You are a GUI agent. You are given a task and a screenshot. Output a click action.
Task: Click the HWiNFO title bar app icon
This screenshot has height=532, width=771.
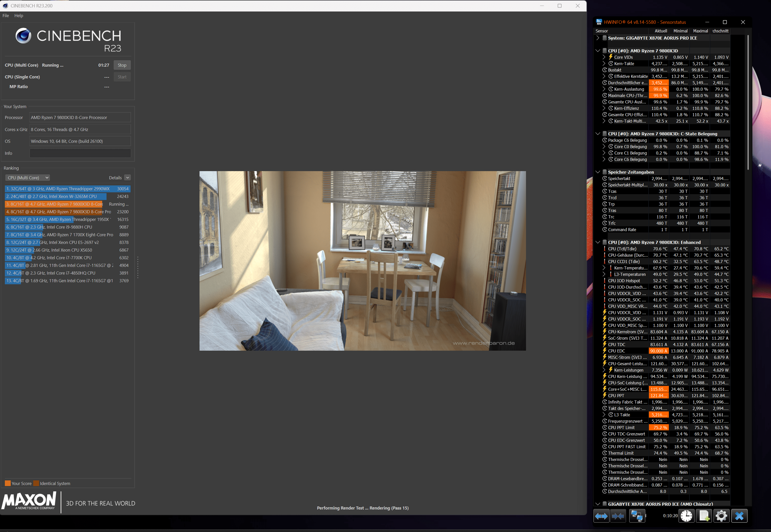[599, 22]
